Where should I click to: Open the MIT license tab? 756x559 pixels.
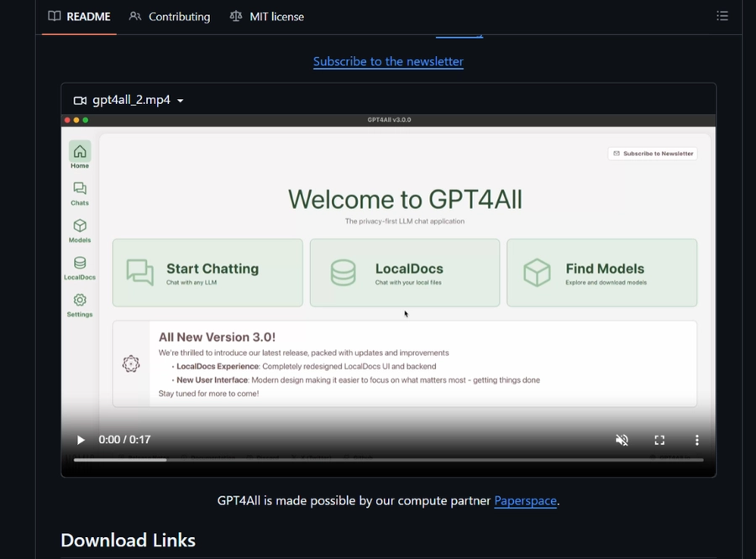tap(267, 17)
